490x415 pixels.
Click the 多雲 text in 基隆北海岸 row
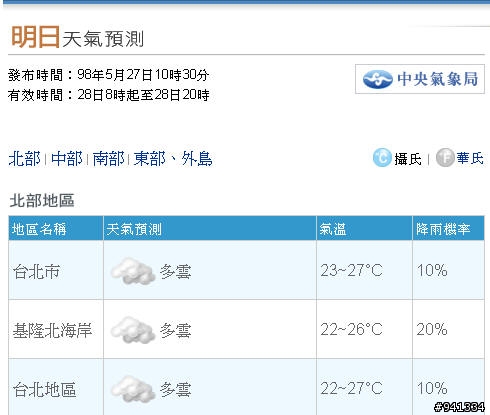176,330
